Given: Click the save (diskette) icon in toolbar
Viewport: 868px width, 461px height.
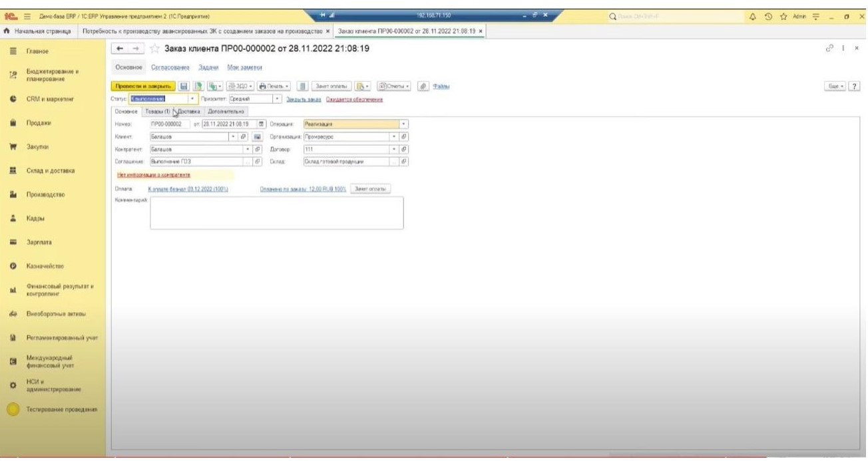Looking at the screenshot, I should pyautogui.click(x=186, y=86).
